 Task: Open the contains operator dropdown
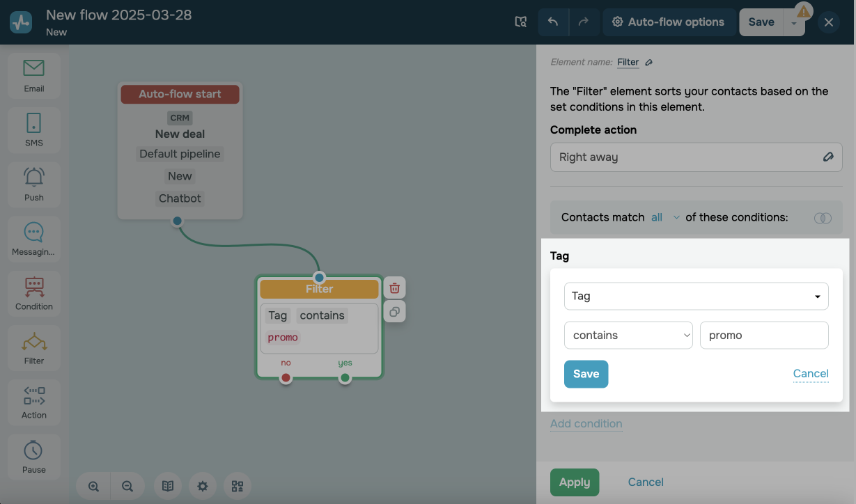point(628,335)
